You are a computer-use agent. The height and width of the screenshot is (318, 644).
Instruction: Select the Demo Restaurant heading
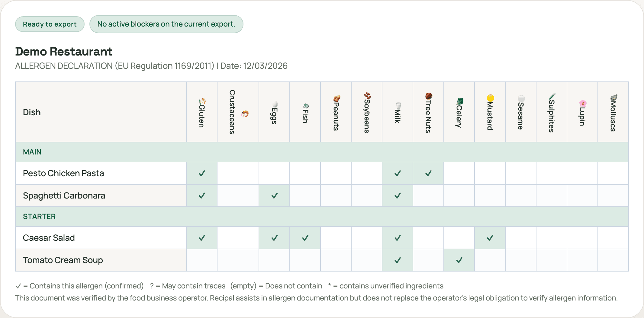[63, 51]
